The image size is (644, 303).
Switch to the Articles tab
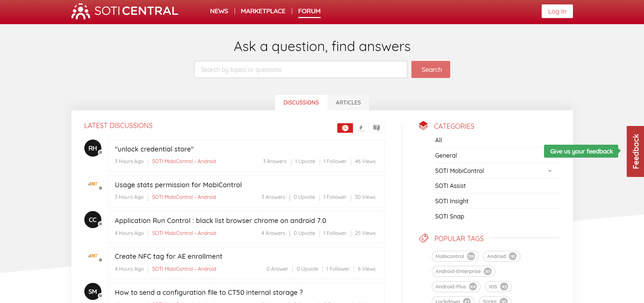pos(348,102)
